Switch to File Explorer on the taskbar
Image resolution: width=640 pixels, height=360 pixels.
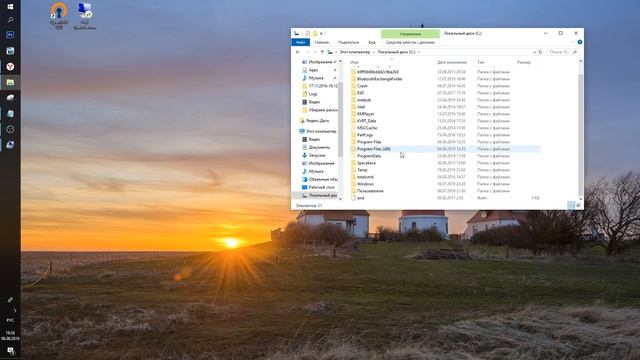point(10,82)
